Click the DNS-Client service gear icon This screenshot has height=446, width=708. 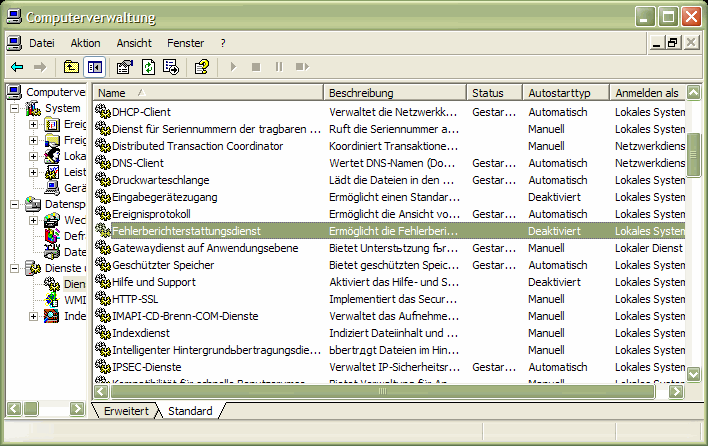point(103,163)
